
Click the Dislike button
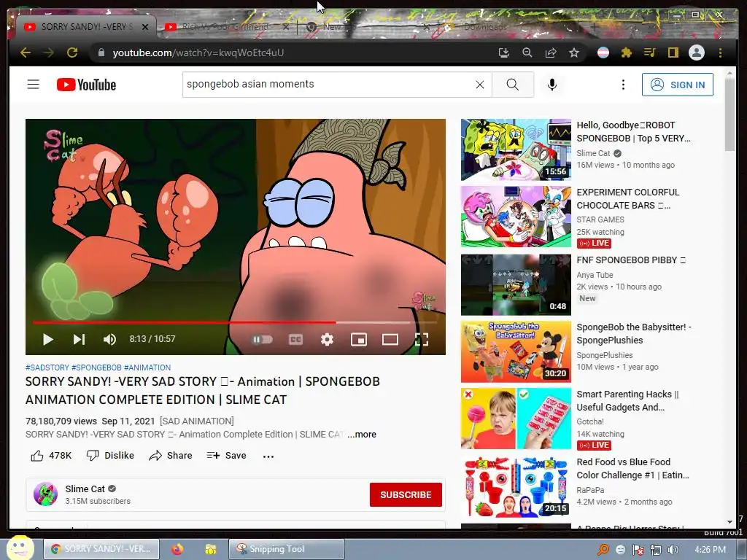click(110, 456)
